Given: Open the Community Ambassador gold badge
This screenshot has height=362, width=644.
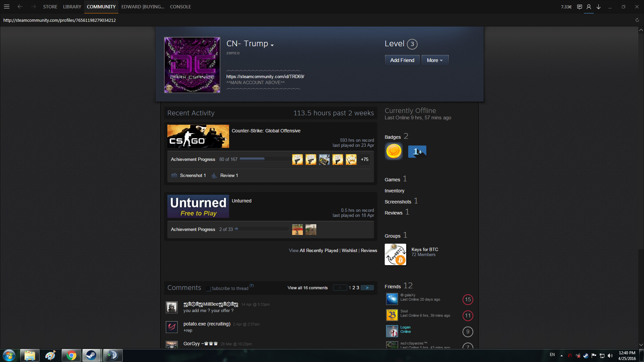Looking at the screenshot, I should [394, 152].
